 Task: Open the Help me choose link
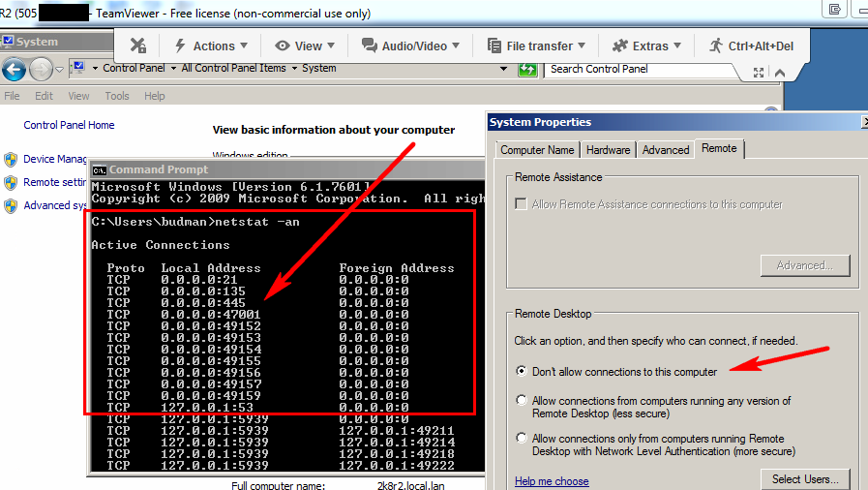point(552,481)
